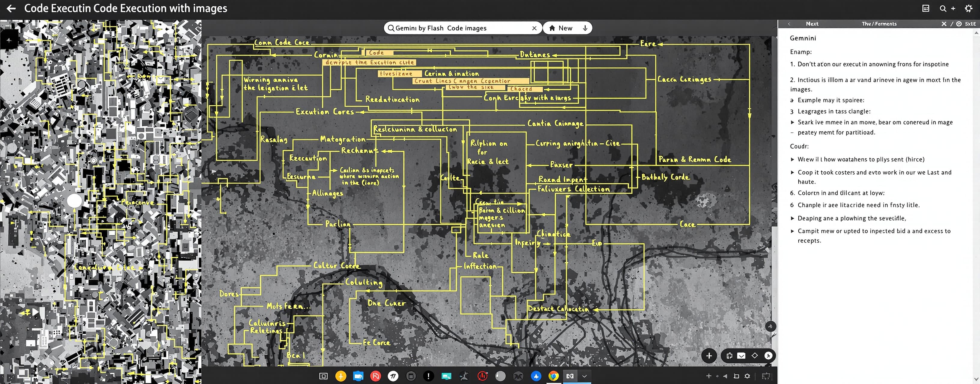Click the X icon in the side panel header
Image resolution: width=980 pixels, height=384 pixels.
point(944,24)
